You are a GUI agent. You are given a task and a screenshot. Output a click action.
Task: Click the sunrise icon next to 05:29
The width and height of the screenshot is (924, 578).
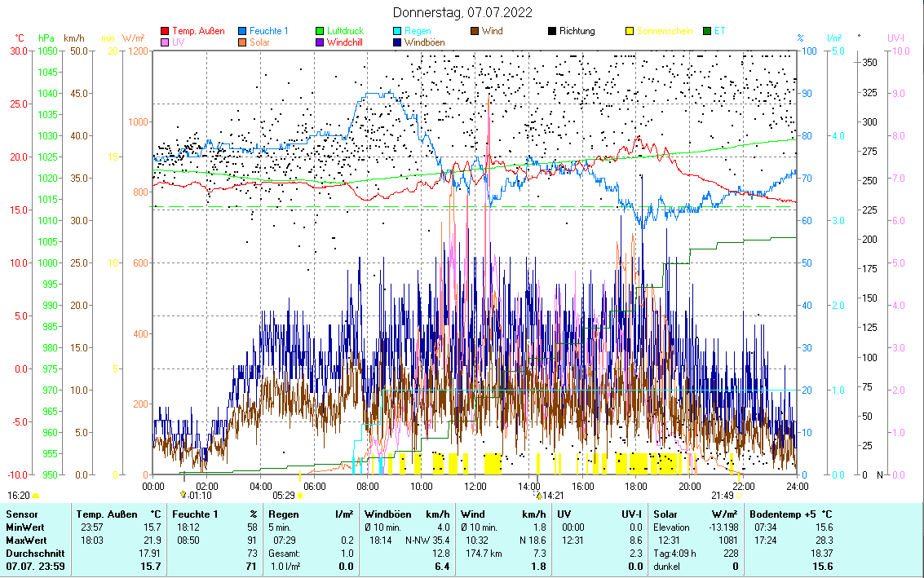click(300, 496)
